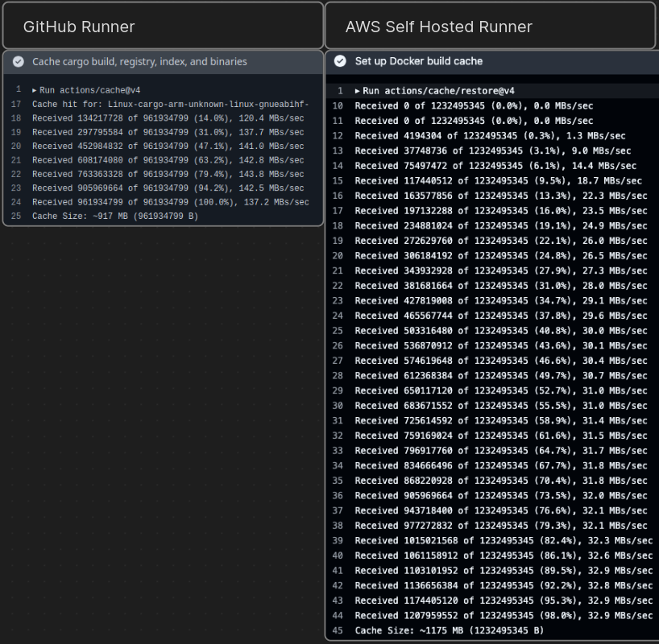659x644 pixels.
Task: Select the line showing 94.2% at 142.5 MBs/sec
Action: tap(168, 188)
